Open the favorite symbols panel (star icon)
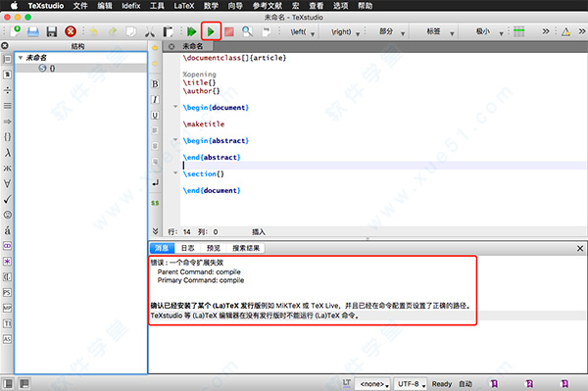This screenshot has width=588, height=391. pyautogui.click(x=8, y=262)
